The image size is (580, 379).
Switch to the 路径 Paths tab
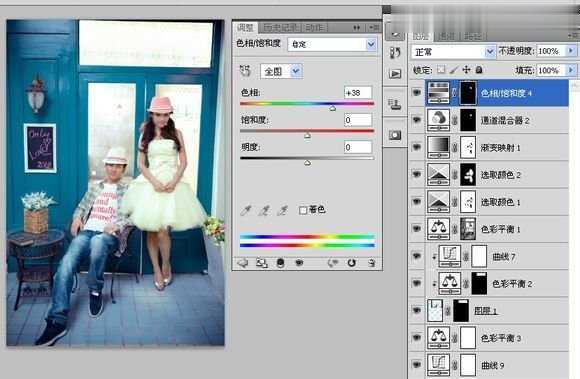click(x=473, y=36)
